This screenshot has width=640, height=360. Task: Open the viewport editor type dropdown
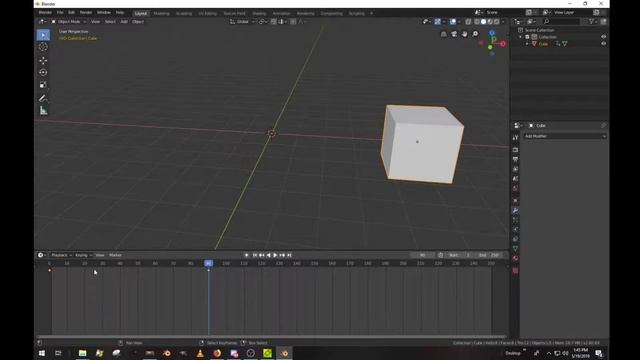pyautogui.click(x=42, y=22)
